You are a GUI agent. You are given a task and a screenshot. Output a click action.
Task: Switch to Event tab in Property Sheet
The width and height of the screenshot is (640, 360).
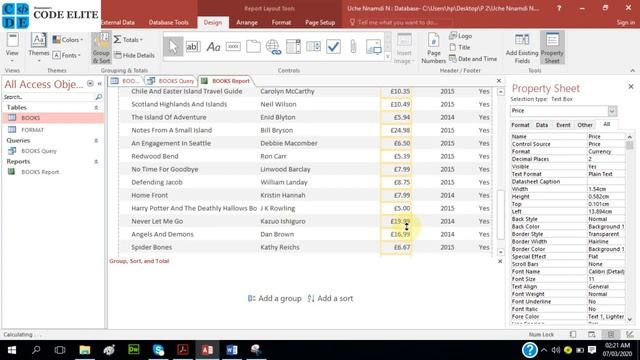tap(563, 125)
